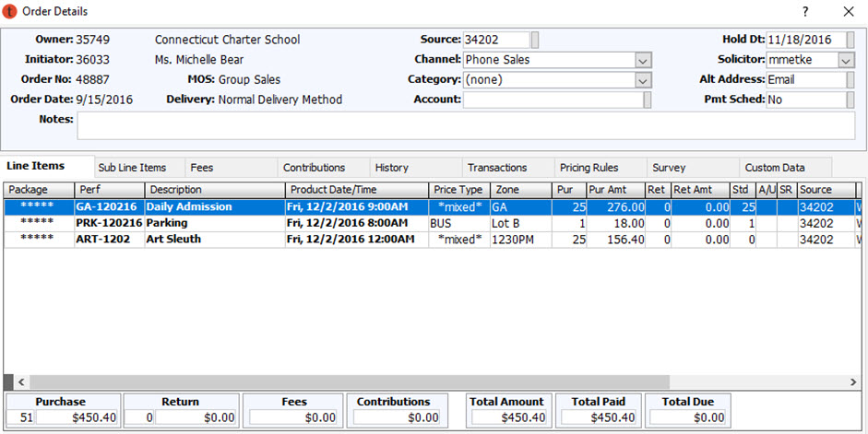Viewport: 868px width, 434px height.
Task: Click the Purchase total $450.40 field
Action: (77, 417)
